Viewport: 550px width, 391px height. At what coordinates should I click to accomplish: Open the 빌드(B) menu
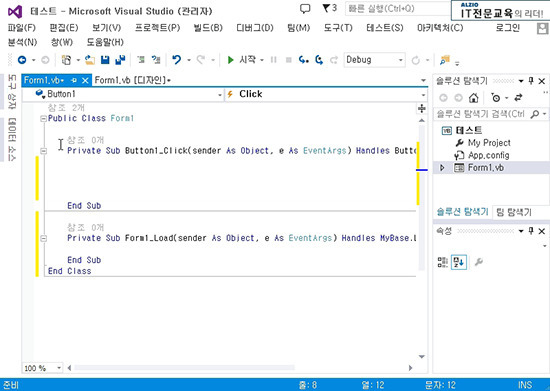click(208, 28)
